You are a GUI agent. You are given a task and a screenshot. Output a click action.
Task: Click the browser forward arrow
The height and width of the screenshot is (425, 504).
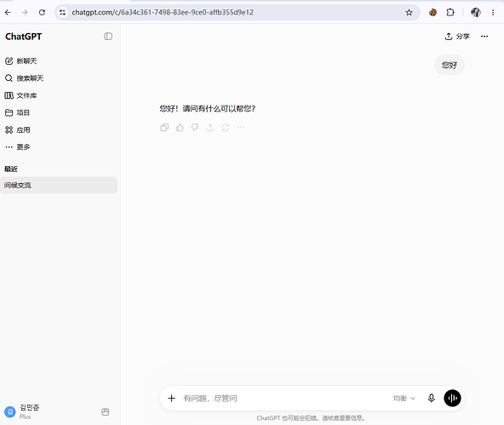[x=25, y=13]
